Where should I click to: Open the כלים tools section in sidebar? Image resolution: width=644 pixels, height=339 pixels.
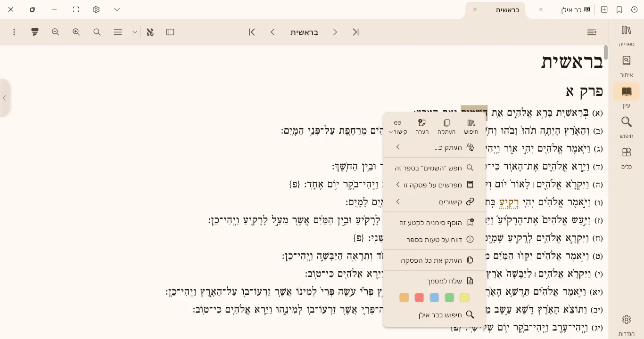(x=627, y=158)
